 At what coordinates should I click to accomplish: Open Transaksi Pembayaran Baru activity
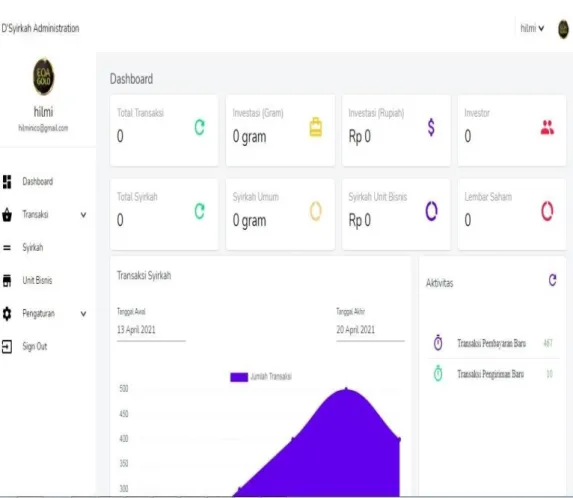[492, 343]
